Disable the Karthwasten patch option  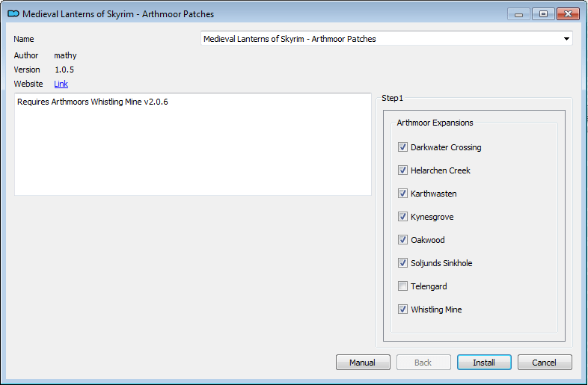402,194
